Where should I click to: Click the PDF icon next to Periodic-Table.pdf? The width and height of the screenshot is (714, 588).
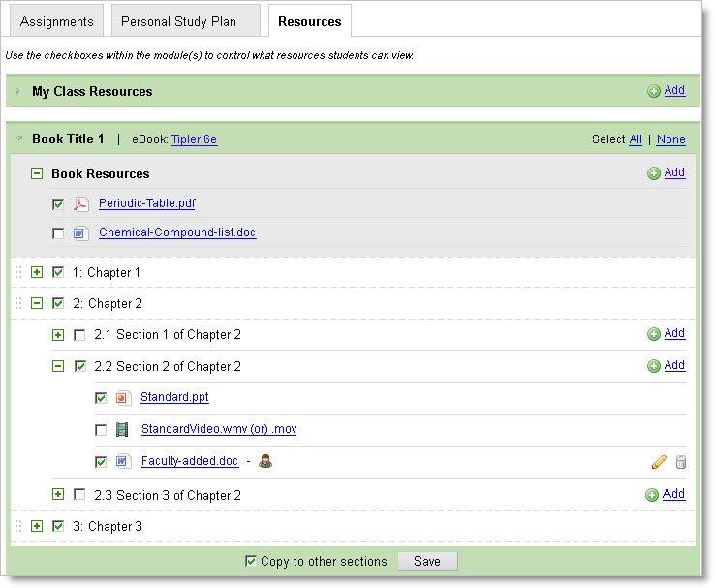(x=81, y=204)
